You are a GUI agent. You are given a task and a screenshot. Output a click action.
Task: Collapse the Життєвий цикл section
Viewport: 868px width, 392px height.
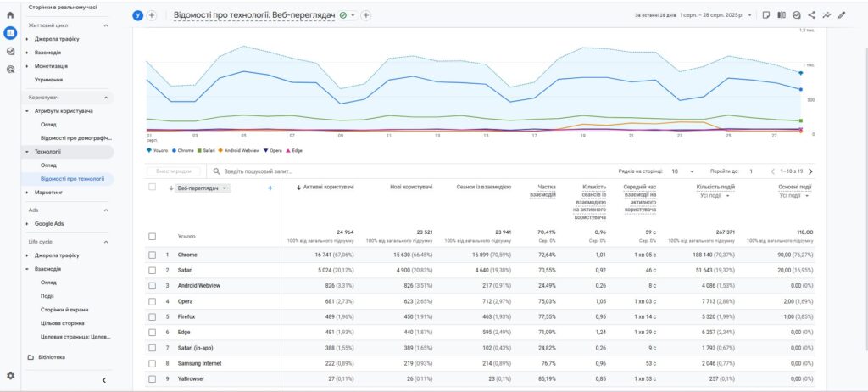pos(106,25)
